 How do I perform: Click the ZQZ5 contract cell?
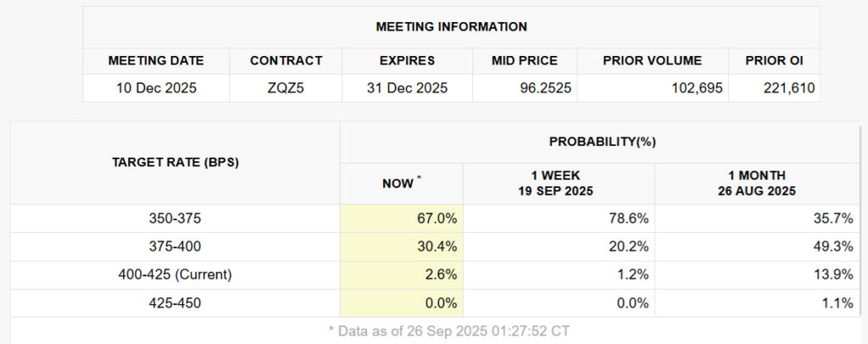pos(286,88)
